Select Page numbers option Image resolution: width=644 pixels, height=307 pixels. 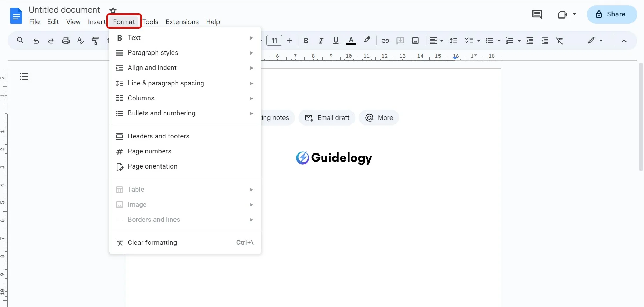pos(185,151)
